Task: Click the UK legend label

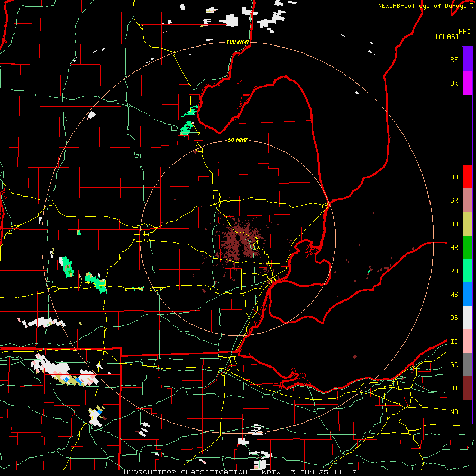Action: pos(454,84)
